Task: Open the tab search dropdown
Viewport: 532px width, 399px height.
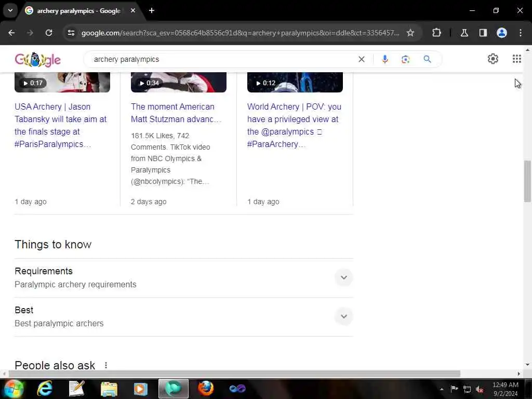Action: click(10, 10)
